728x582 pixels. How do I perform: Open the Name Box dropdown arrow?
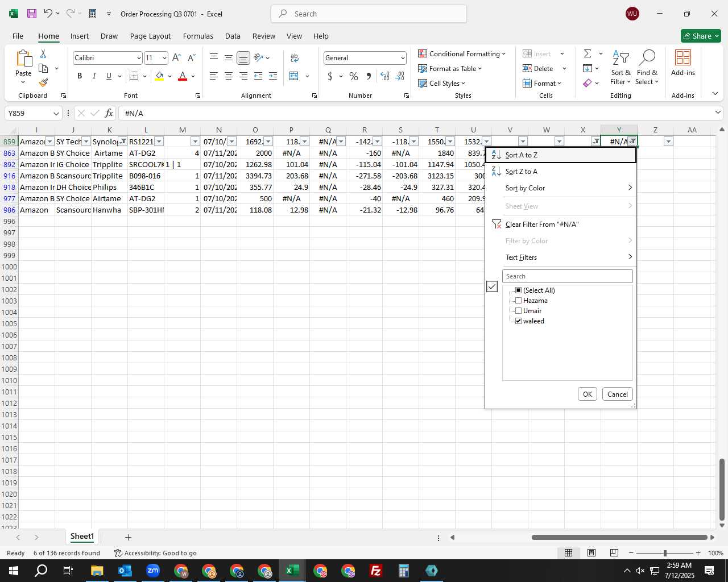point(56,113)
